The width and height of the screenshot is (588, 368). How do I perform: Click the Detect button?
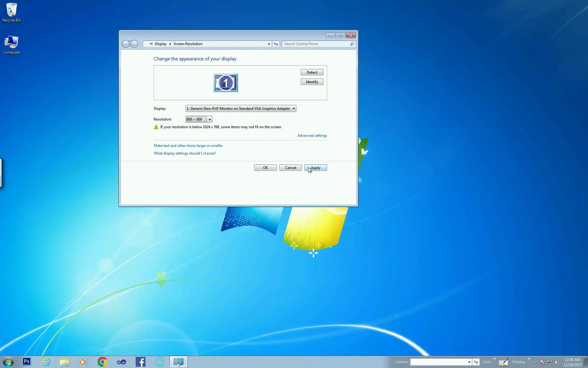[312, 72]
